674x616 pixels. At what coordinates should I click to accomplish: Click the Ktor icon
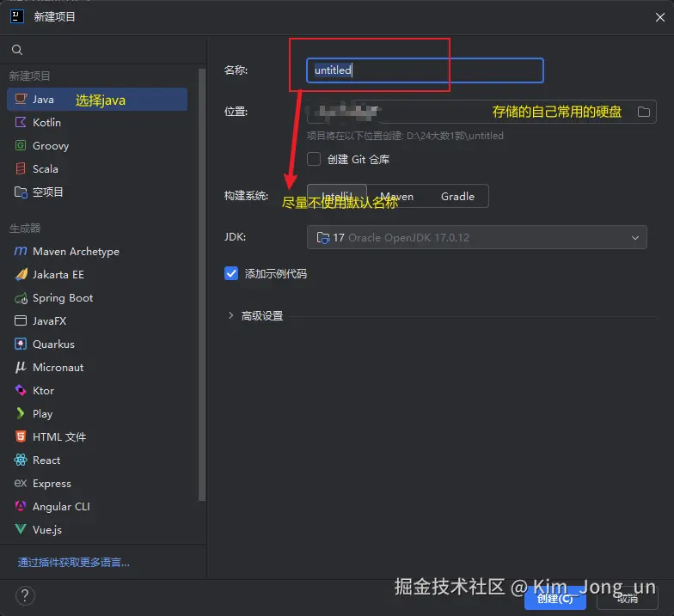point(21,390)
